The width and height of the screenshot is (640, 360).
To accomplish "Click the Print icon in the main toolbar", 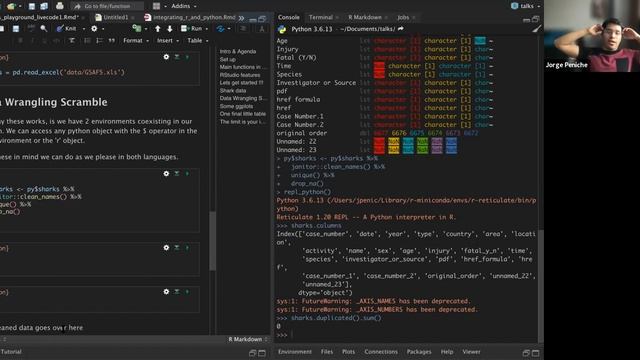I will [60, 6].
